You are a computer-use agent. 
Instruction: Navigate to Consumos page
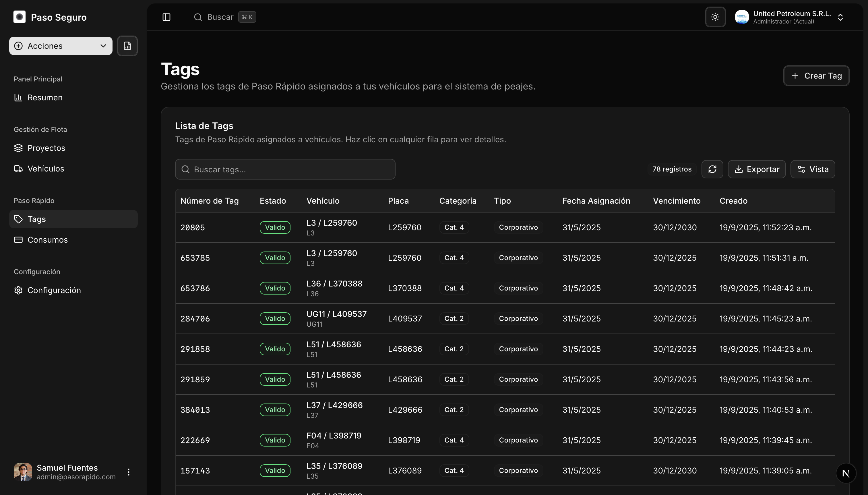coord(47,240)
